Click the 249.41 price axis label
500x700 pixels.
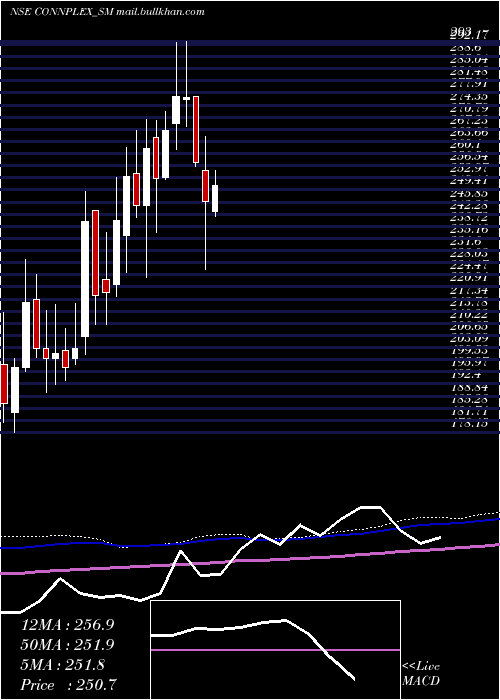point(469,182)
